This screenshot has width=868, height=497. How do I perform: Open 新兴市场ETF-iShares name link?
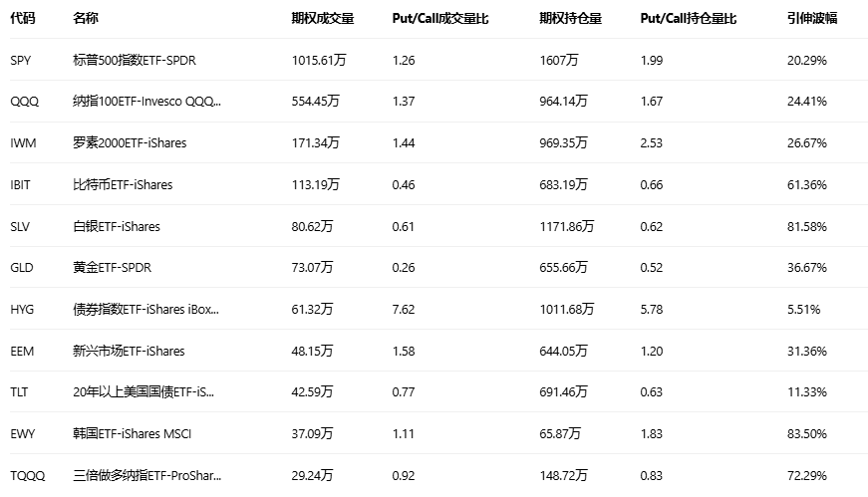pos(129,351)
